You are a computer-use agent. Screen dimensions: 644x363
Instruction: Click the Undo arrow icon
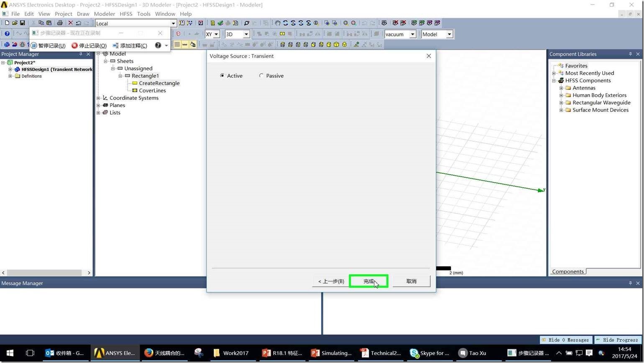(78, 23)
